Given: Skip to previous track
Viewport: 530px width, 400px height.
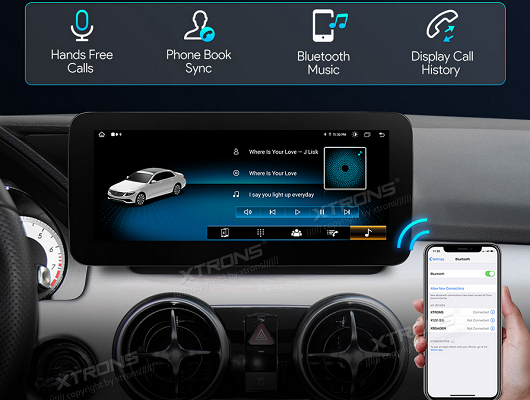Looking at the screenshot, I should [272, 212].
